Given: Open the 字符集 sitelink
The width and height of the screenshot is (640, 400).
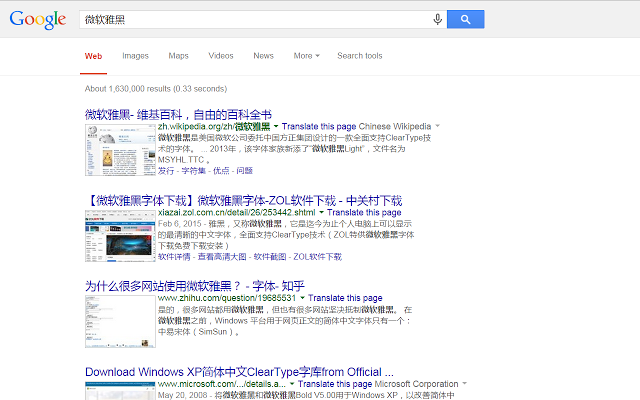Looking at the screenshot, I should coord(193,171).
